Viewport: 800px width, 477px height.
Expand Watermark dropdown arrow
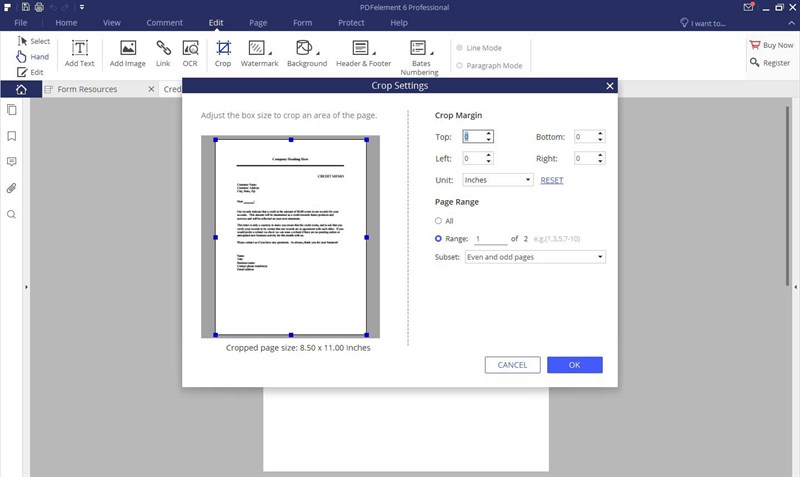pyautogui.click(x=270, y=53)
